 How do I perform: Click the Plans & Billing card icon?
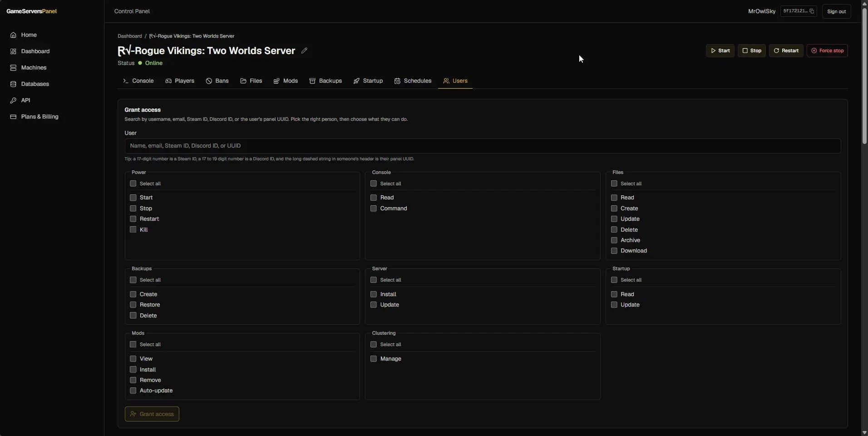[x=13, y=117]
